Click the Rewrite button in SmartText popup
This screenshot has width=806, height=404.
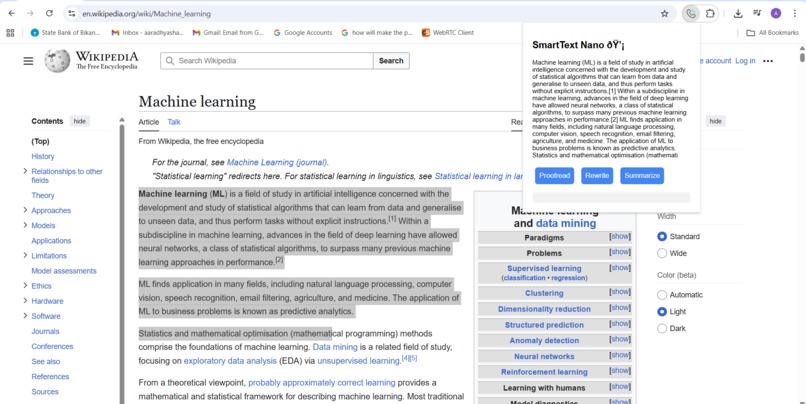point(597,176)
